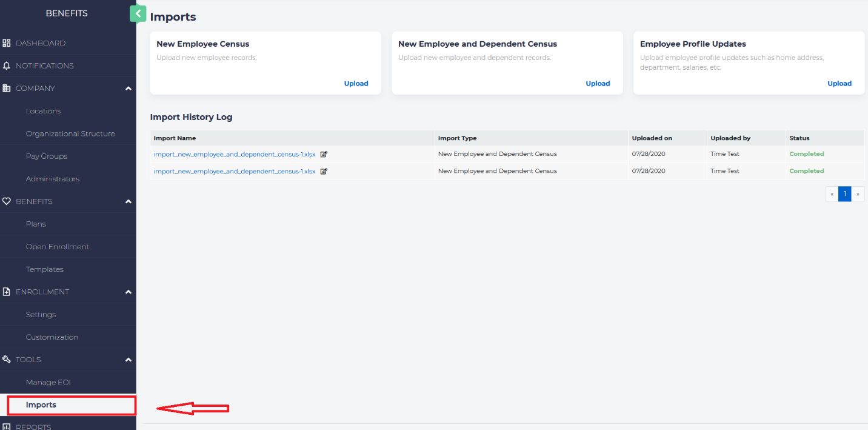
Task: Click edit icon beside first import file
Action: (324, 154)
